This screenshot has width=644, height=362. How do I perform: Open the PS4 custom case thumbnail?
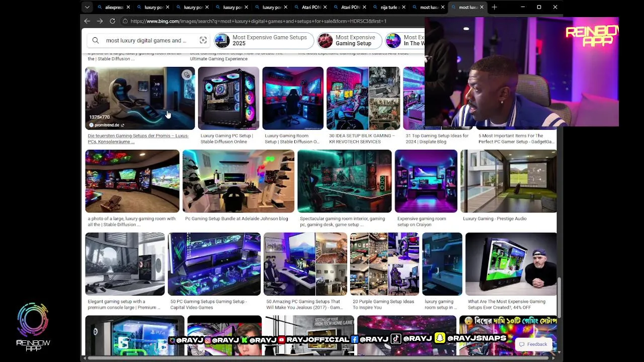pos(135,335)
